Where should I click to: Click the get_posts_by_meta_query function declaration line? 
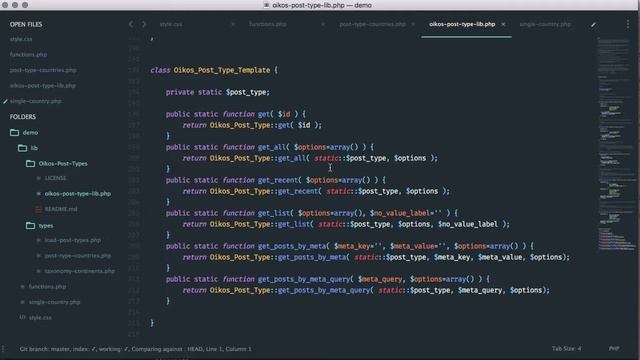[327, 280]
